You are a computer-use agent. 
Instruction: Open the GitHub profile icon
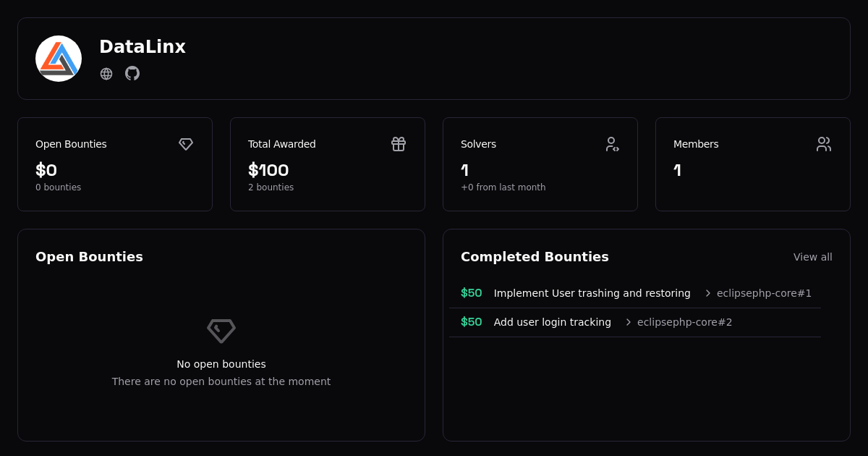[132, 73]
